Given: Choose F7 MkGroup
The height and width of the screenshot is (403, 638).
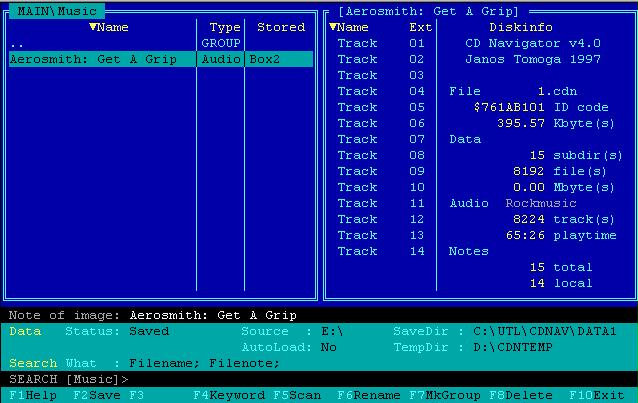Looking at the screenshot, I should (x=445, y=395).
